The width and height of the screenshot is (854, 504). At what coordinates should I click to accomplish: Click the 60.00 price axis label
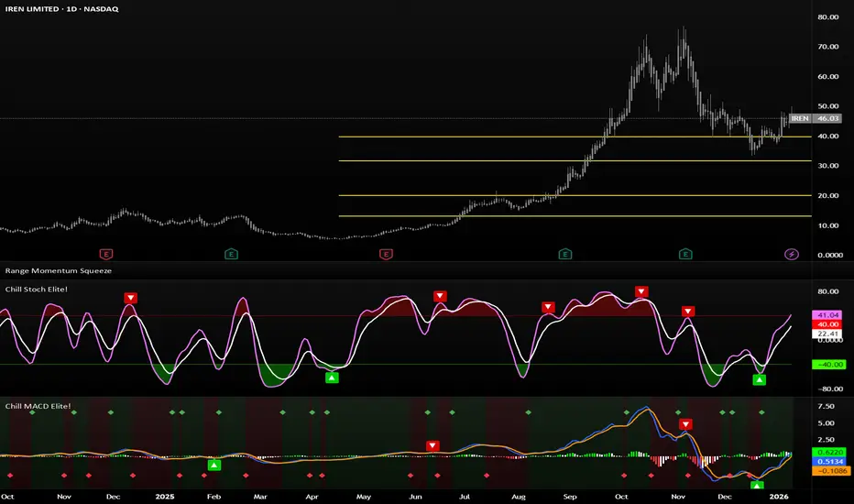pyautogui.click(x=827, y=77)
